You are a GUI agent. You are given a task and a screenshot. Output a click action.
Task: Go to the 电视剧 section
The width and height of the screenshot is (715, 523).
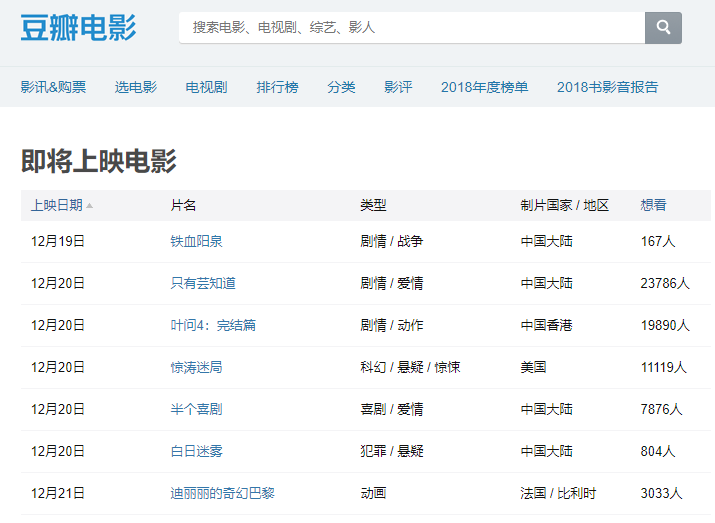206,87
